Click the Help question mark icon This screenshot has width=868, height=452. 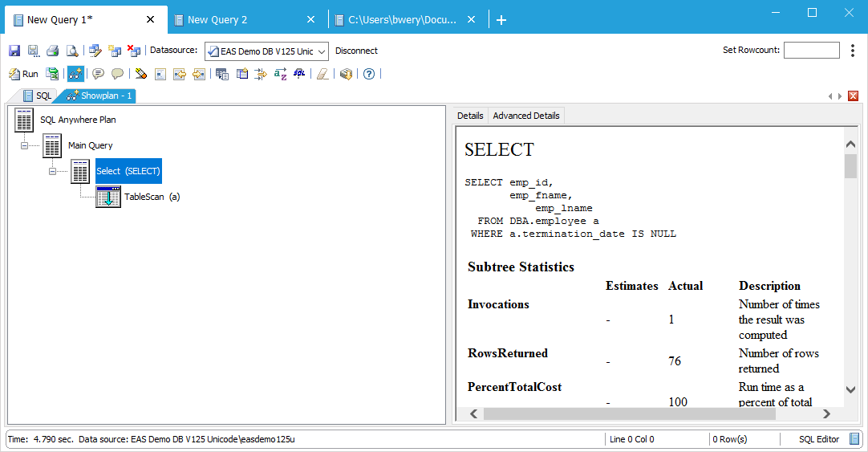click(369, 74)
